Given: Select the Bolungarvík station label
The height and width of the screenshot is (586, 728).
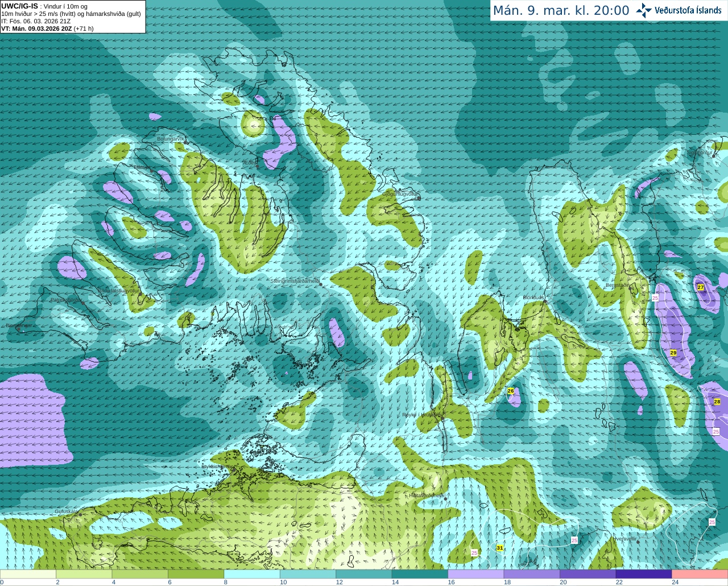Looking at the screenshot, I should tap(171, 139).
